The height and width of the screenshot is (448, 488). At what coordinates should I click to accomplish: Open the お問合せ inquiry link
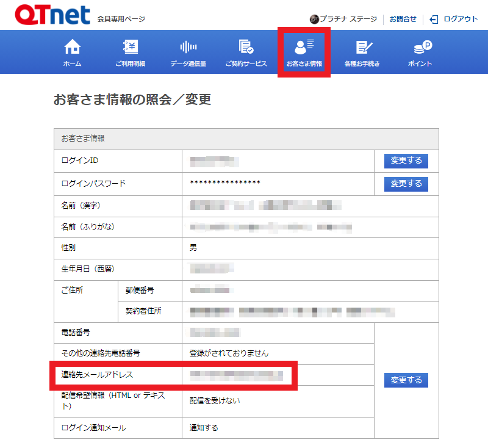(x=403, y=20)
